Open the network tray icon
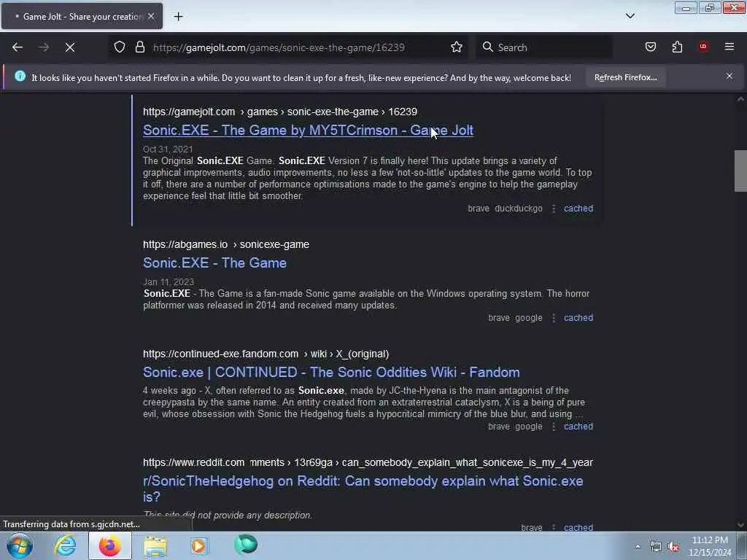Image resolution: width=747 pixels, height=560 pixels. pyautogui.click(x=656, y=547)
